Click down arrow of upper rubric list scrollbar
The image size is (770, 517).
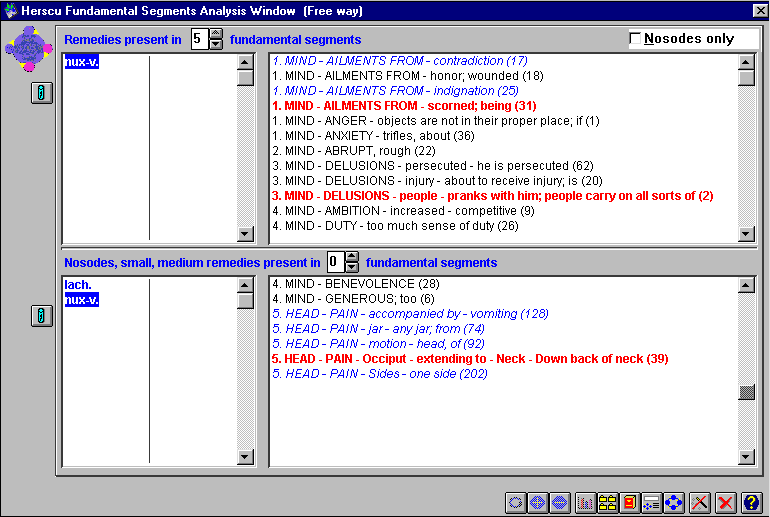[746, 234]
